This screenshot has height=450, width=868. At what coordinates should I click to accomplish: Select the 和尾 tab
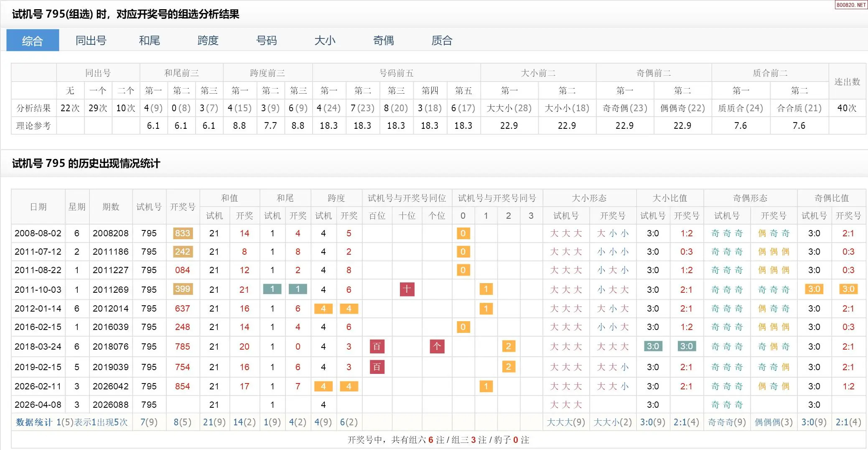tap(149, 41)
